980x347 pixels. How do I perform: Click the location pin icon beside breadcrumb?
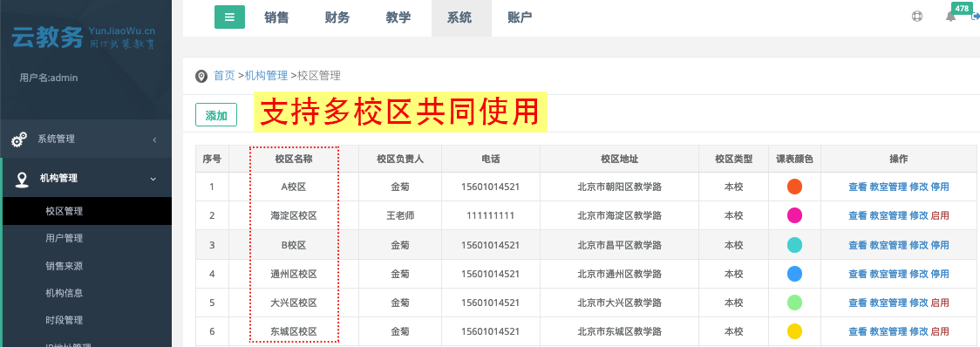pyautogui.click(x=201, y=76)
